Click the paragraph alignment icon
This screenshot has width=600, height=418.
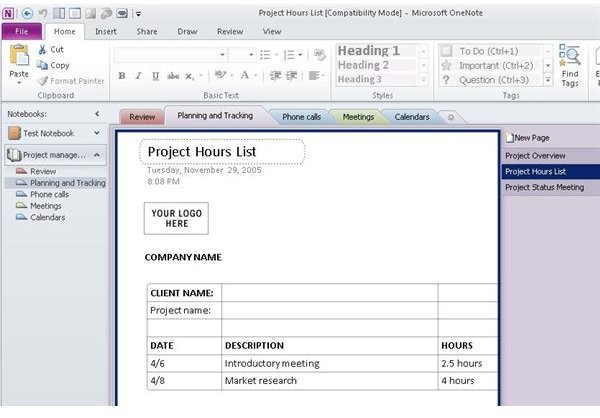point(314,75)
